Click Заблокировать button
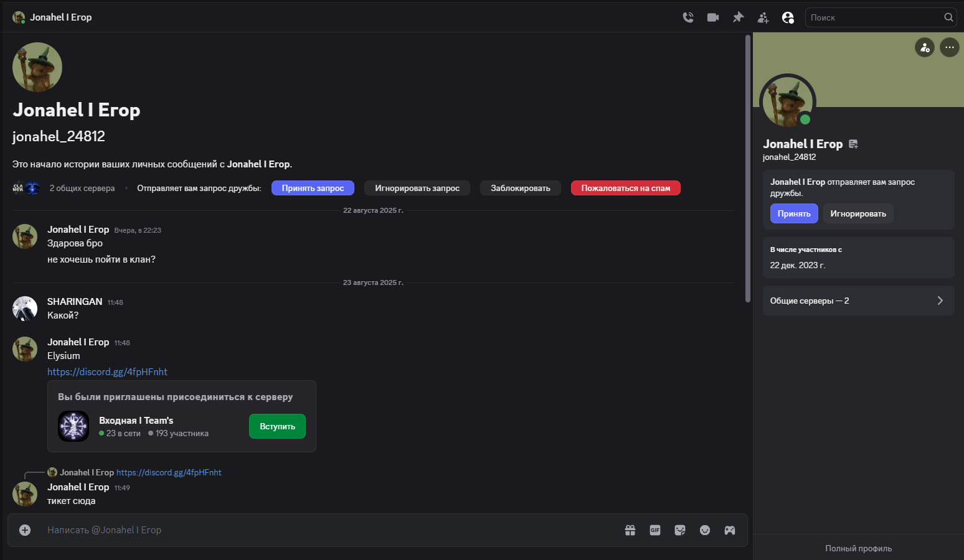 pyautogui.click(x=521, y=188)
